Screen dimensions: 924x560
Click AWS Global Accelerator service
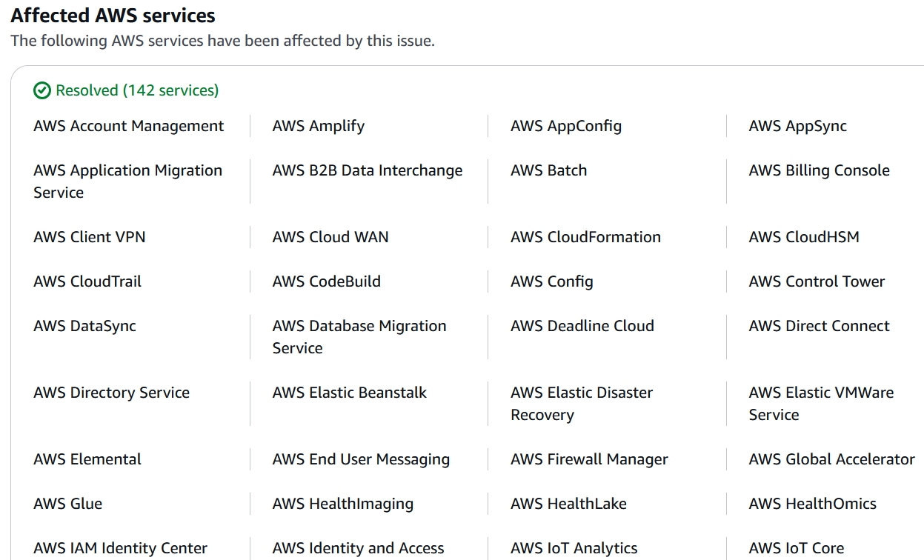click(x=831, y=459)
